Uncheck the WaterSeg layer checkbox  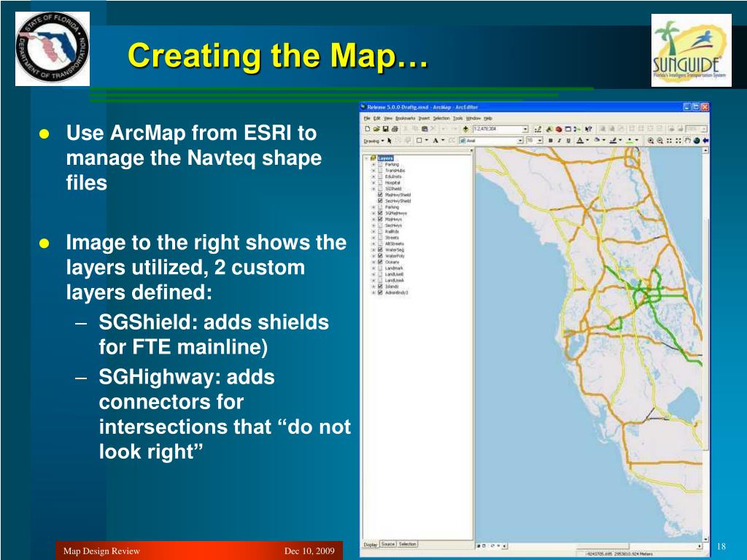click(x=380, y=249)
